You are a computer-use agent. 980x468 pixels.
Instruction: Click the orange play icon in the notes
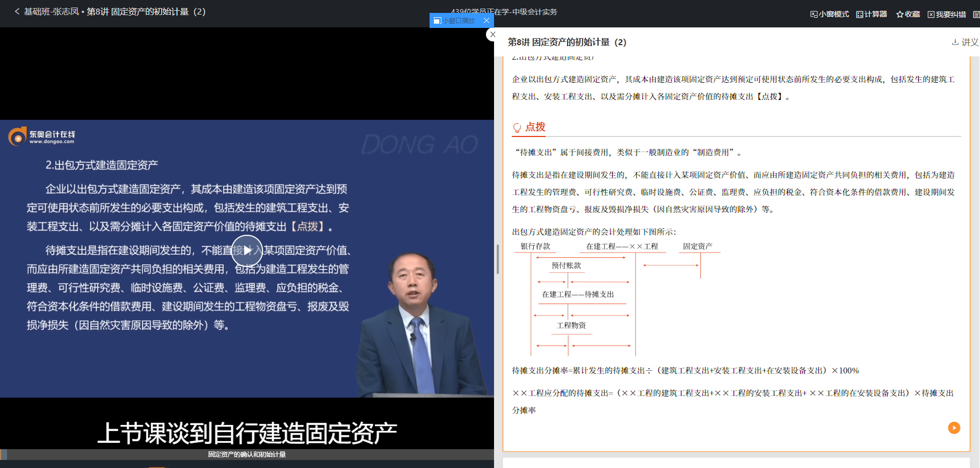[954, 428]
